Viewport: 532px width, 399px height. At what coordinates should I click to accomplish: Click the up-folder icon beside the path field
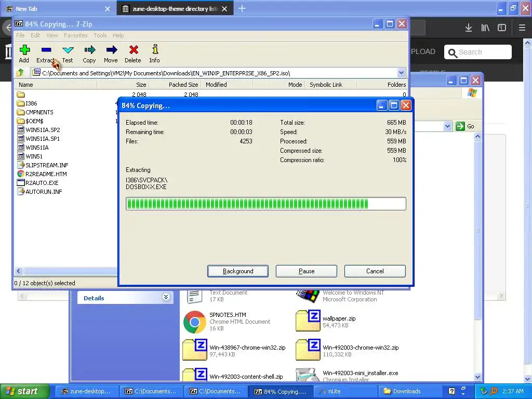pos(20,73)
